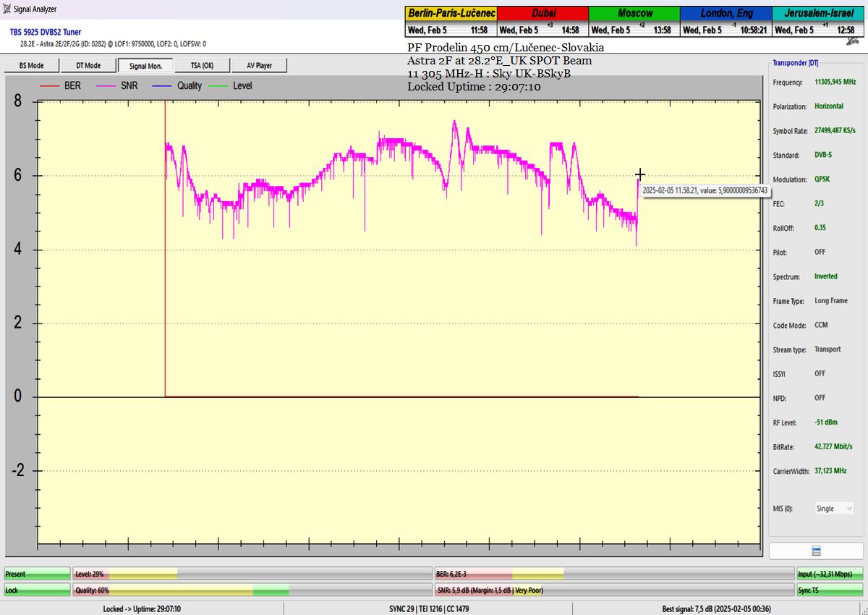Open the TSA (OK) view

coord(202,66)
